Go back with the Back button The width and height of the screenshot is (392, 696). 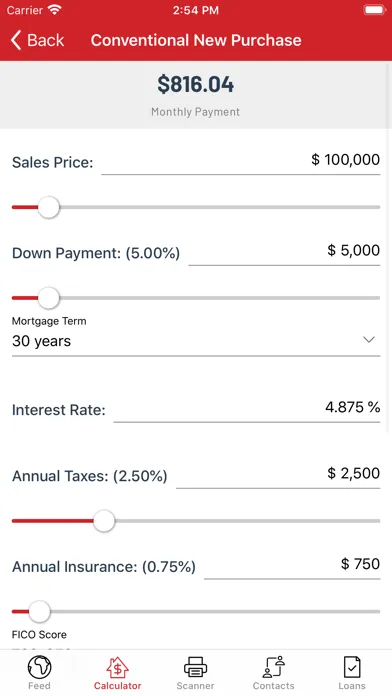pos(38,40)
